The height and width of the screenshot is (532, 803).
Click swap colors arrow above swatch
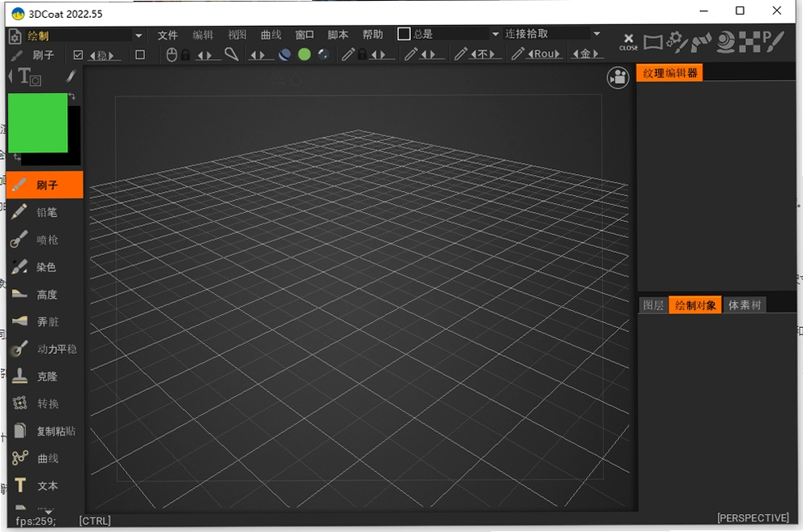pyautogui.click(x=72, y=96)
